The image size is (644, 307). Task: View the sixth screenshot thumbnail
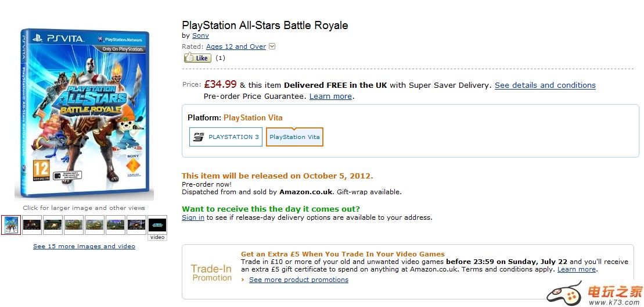(x=116, y=224)
